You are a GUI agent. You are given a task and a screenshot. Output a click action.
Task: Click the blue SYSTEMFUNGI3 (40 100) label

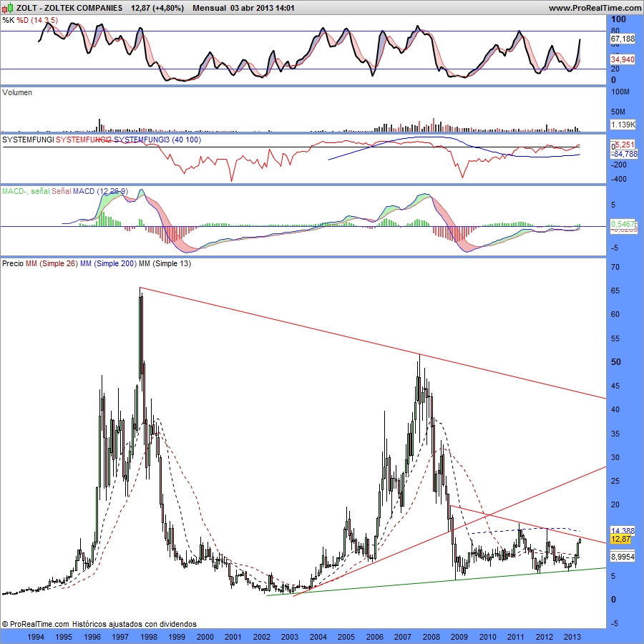tap(157, 140)
